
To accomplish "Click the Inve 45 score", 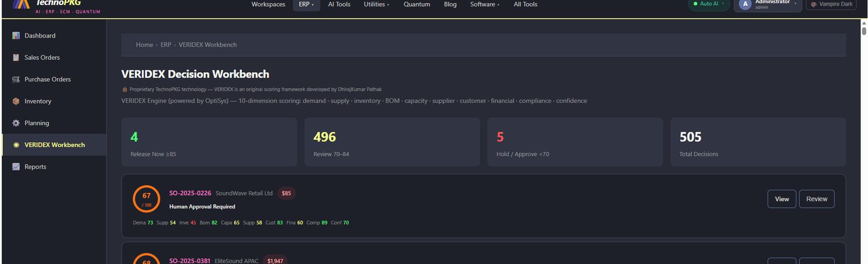I will point(187,222).
